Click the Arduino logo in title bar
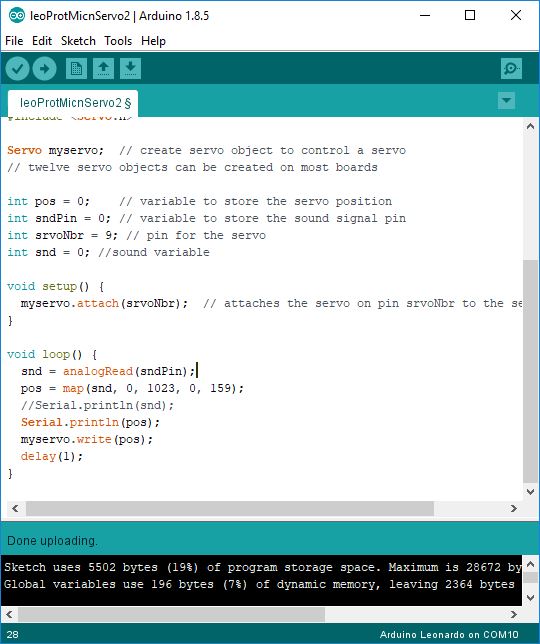This screenshot has width=540, height=644. click(x=17, y=16)
